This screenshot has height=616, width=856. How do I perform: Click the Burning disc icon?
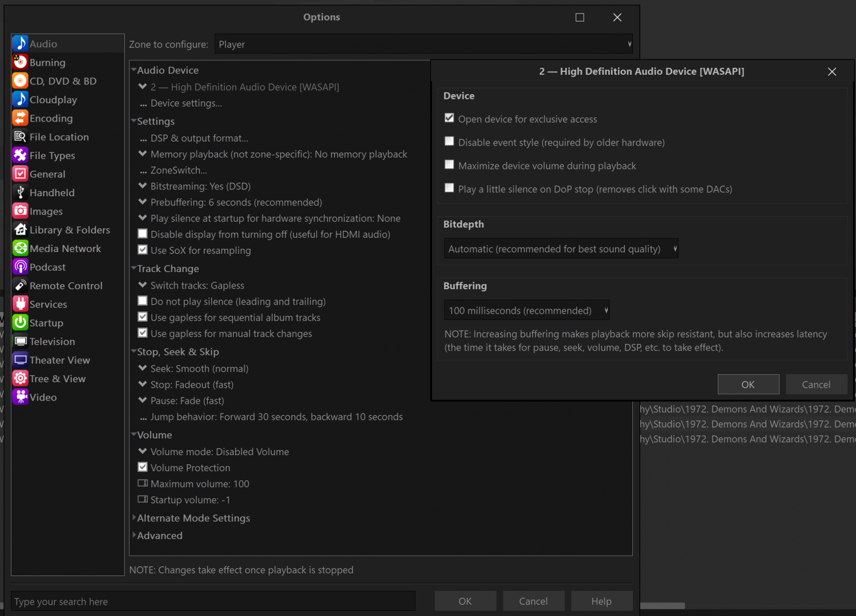click(x=21, y=62)
